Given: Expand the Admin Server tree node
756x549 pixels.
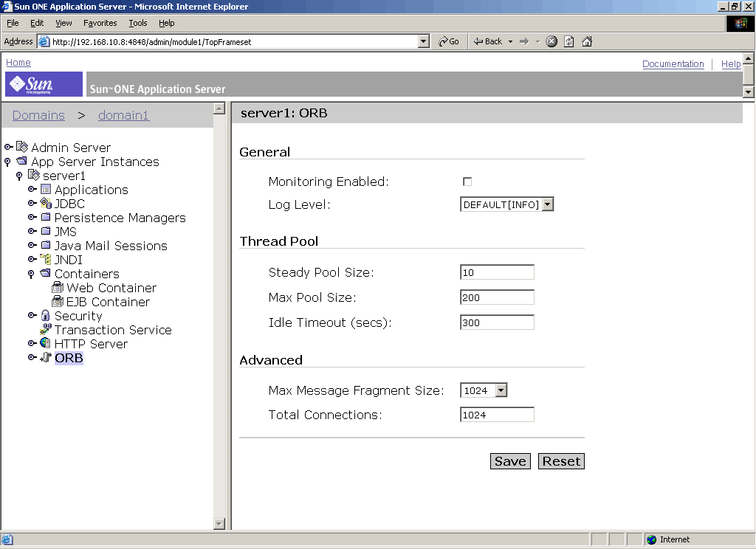Looking at the screenshot, I should point(8,147).
